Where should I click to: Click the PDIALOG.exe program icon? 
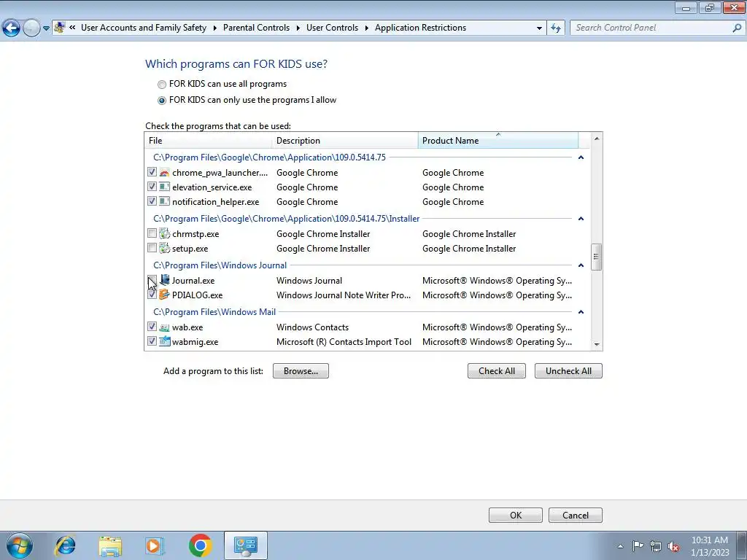(164, 295)
